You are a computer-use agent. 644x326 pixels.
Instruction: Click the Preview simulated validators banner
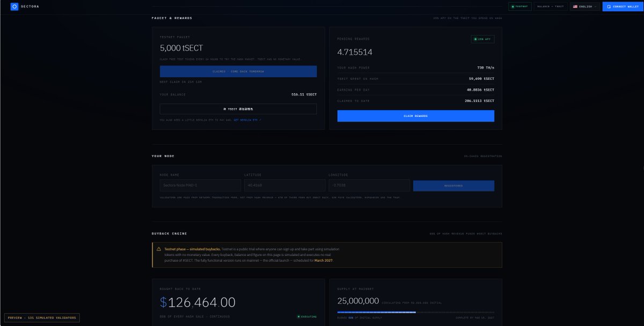pyautogui.click(x=42, y=318)
